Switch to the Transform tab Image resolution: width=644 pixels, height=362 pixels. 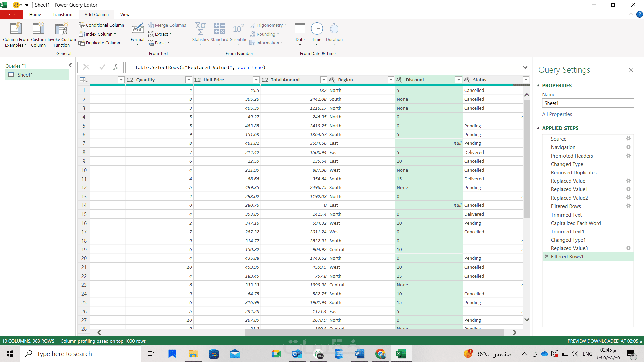pos(62,14)
